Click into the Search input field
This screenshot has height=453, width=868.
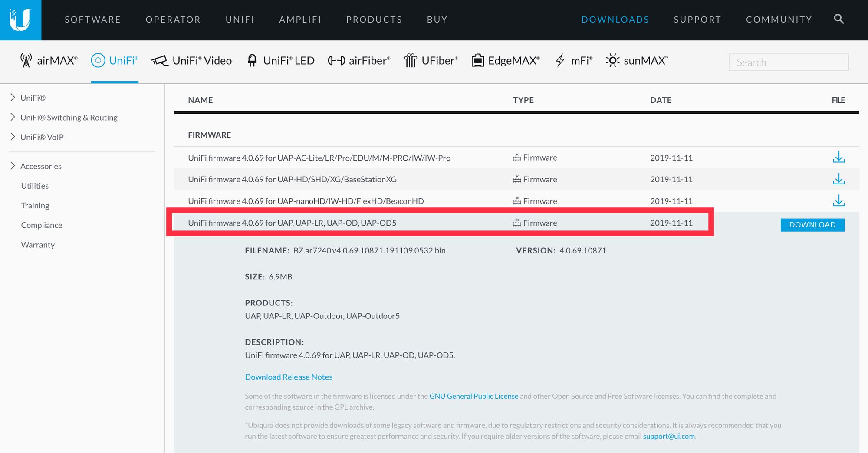[x=788, y=62]
